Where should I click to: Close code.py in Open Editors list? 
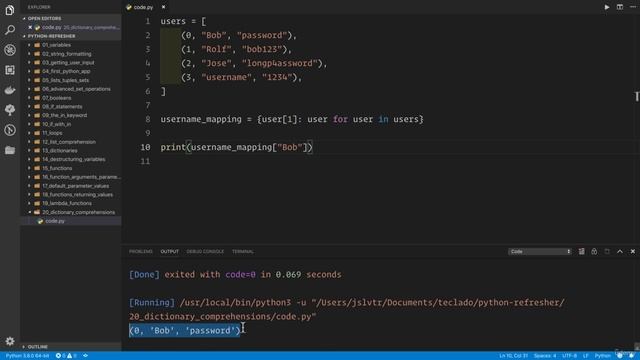tap(30, 27)
